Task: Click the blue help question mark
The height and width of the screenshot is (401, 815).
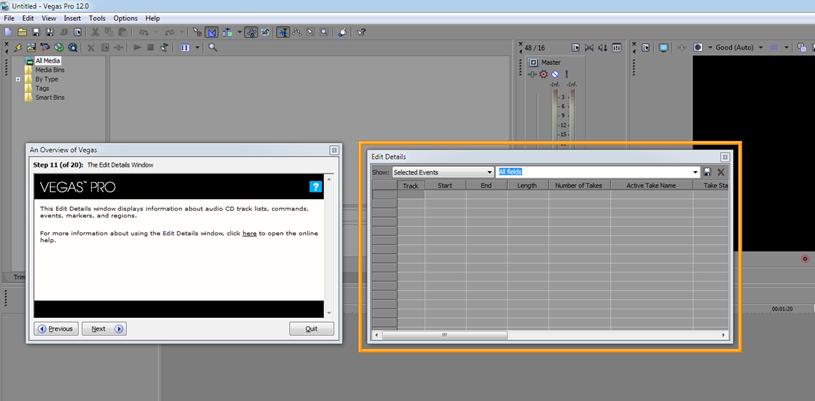Action: point(316,187)
